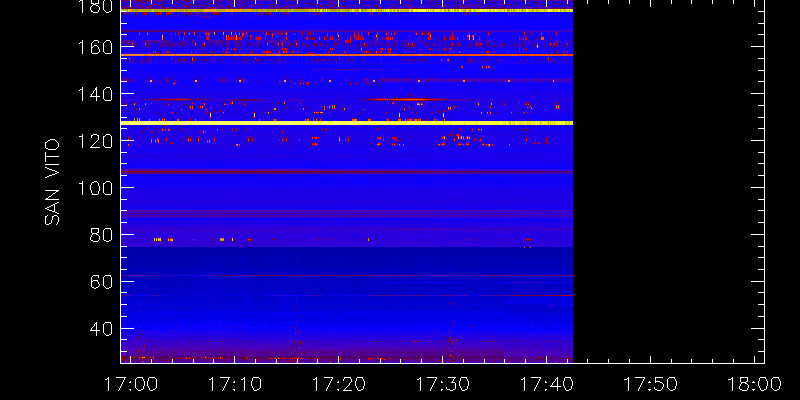Screen dimensions: 800x400
Task: Click the 80 frequency axis label
Action: pyautogui.click(x=101, y=235)
